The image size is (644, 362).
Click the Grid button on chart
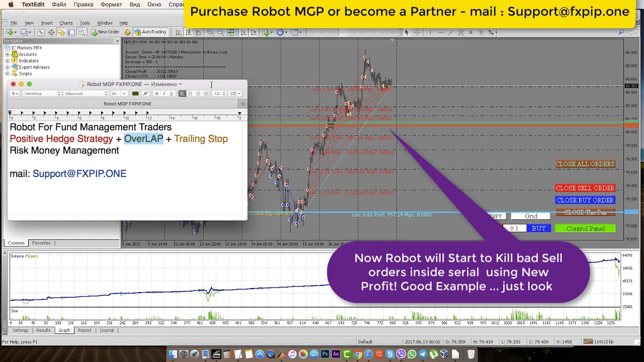point(531,216)
